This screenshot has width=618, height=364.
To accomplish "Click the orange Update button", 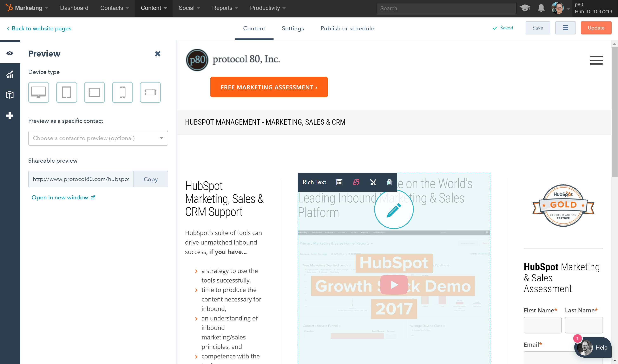I will tap(596, 28).
